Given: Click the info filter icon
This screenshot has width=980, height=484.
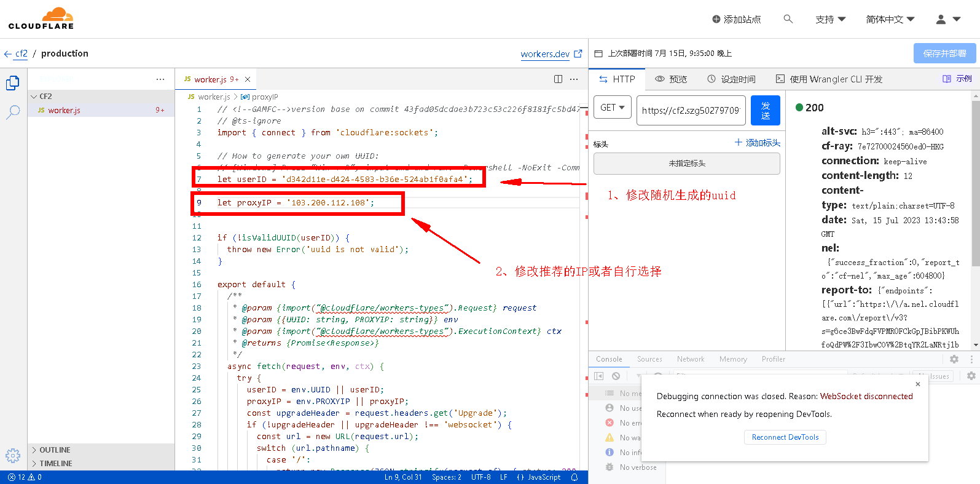Looking at the screenshot, I should coord(610,452).
